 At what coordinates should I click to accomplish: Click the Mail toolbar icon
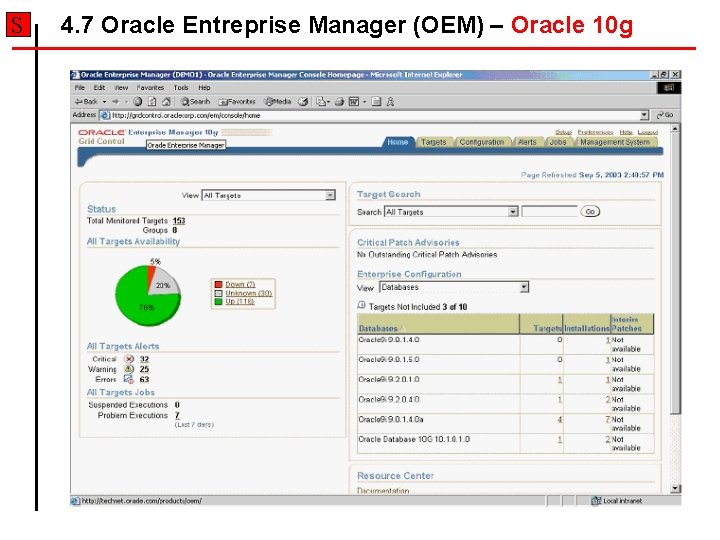point(321,101)
